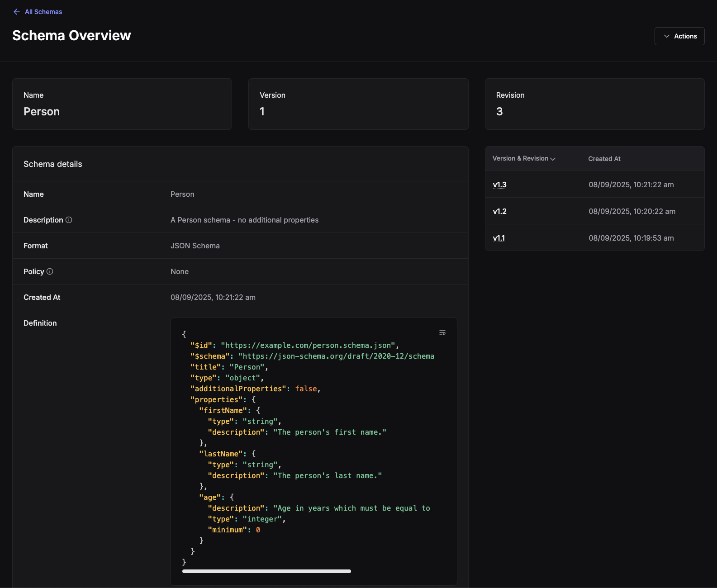This screenshot has height=588, width=717.
Task: Click the Created At column header
Action: point(604,159)
